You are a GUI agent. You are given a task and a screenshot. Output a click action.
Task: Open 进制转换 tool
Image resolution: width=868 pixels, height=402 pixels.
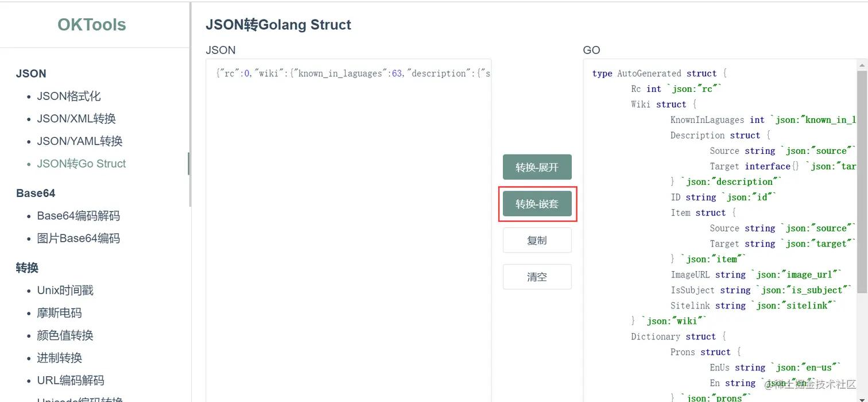pyautogui.click(x=60, y=358)
